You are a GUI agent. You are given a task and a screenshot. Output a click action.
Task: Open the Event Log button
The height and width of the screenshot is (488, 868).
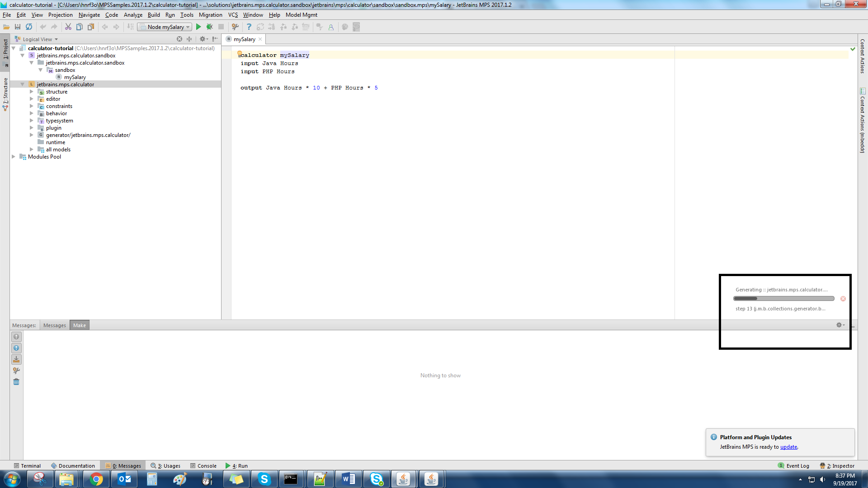pos(793,466)
